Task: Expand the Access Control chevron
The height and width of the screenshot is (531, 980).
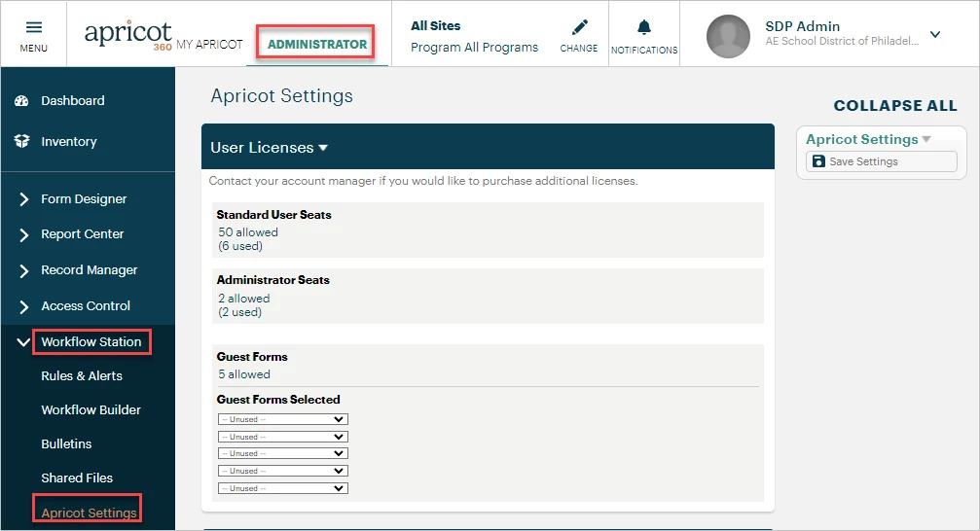Action: coord(23,306)
